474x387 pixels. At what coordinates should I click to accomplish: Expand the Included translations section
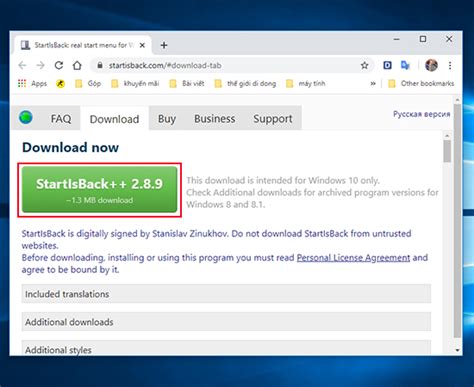[x=226, y=294]
